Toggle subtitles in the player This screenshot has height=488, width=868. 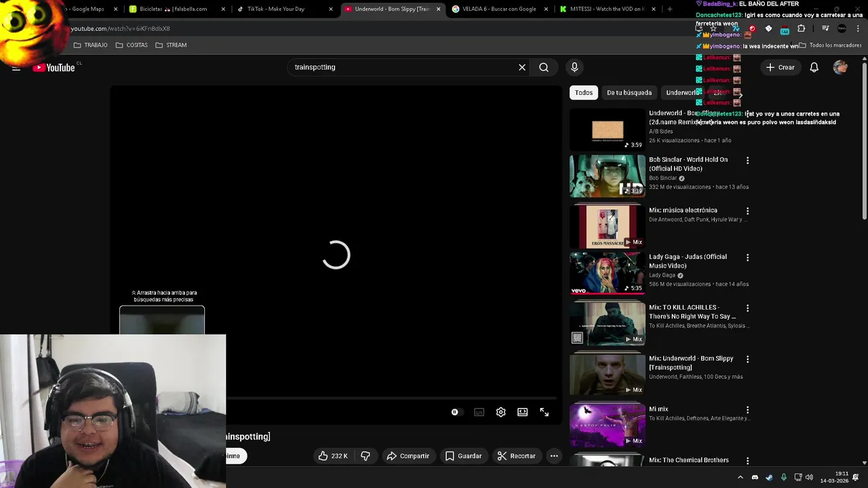pyautogui.click(x=479, y=412)
